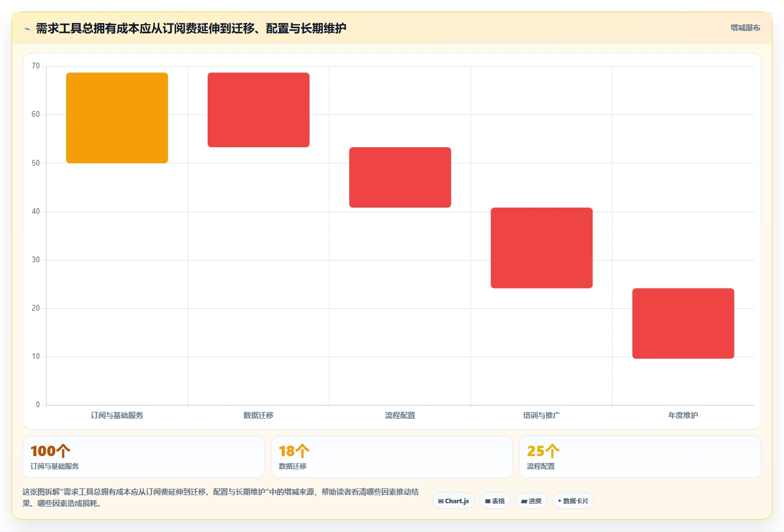Click the y-axis value 50
This screenshot has height=532, width=784.
(x=36, y=163)
